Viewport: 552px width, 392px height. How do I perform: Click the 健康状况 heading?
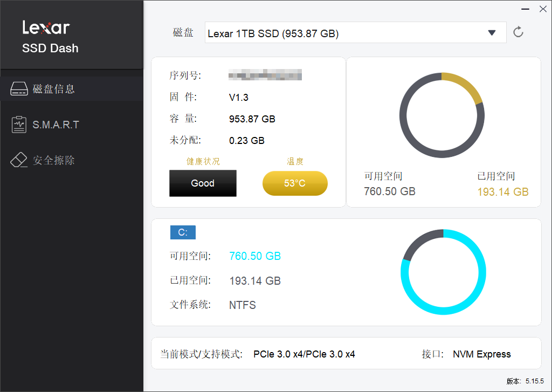[203, 161]
